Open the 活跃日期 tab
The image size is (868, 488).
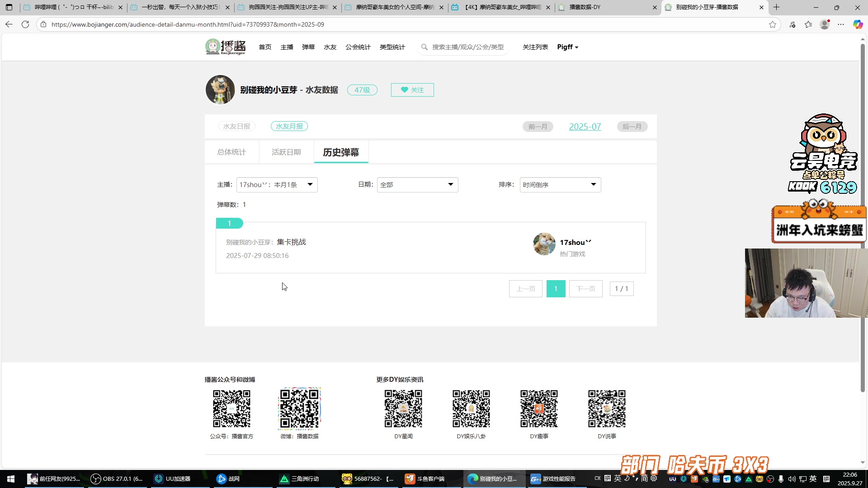pos(286,152)
